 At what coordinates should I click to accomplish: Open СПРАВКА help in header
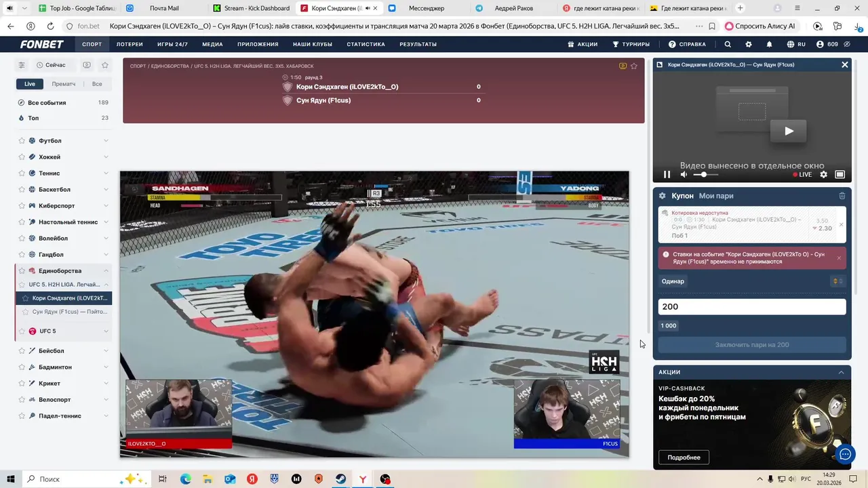[x=687, y=44]
